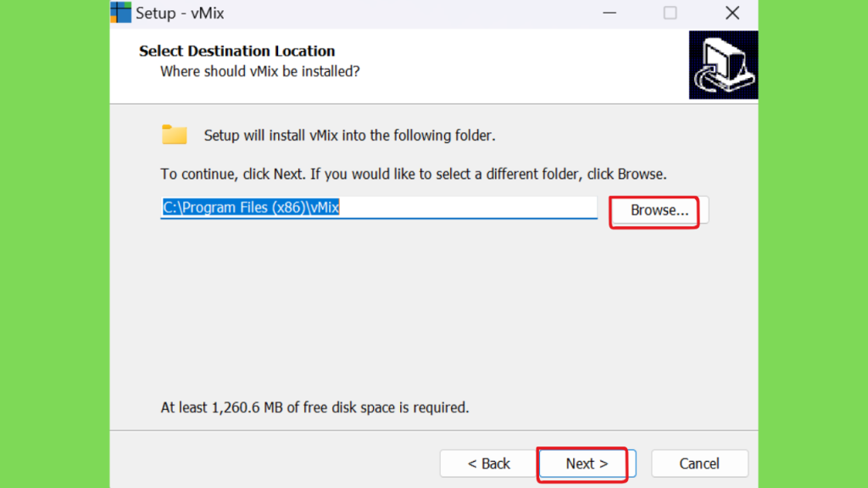Go to previous step with < Back
The image size is (868, 488).
[488, 463]
